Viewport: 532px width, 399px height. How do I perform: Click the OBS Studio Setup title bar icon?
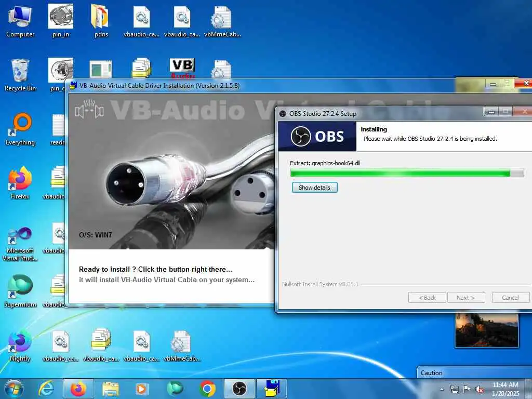(x=283, y=113)
